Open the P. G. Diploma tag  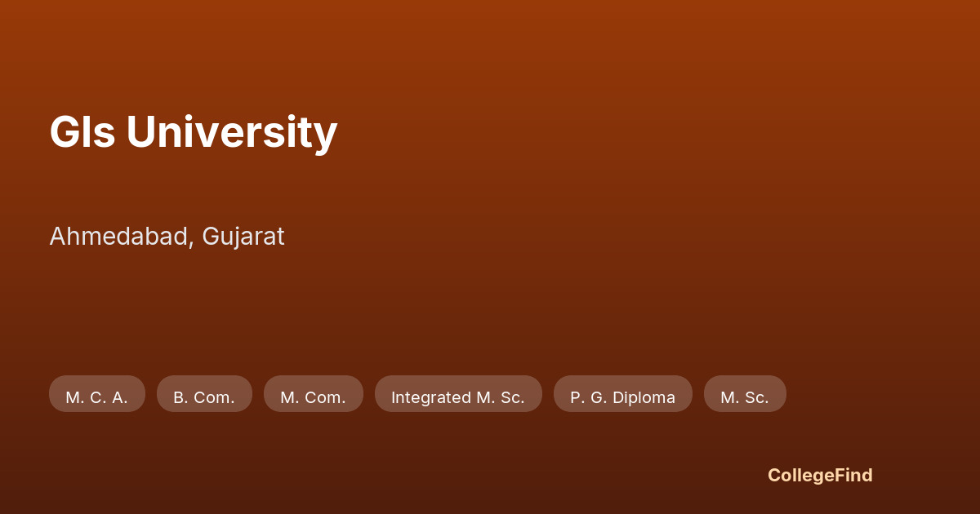pyautogui.click(x=622, y=397)
